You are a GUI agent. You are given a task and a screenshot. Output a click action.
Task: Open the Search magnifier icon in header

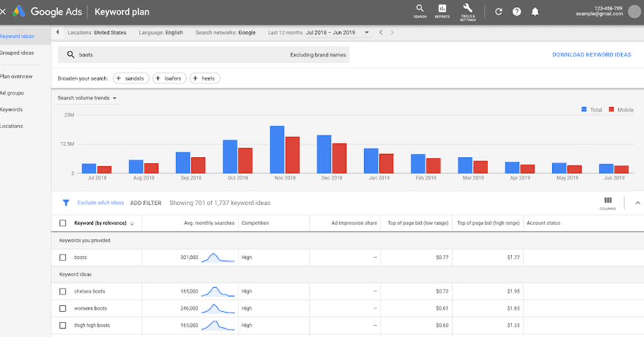point(419,9)
